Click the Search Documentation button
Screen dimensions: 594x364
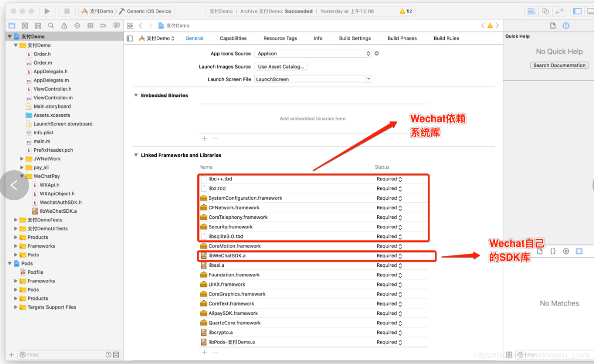pos(559,65)
